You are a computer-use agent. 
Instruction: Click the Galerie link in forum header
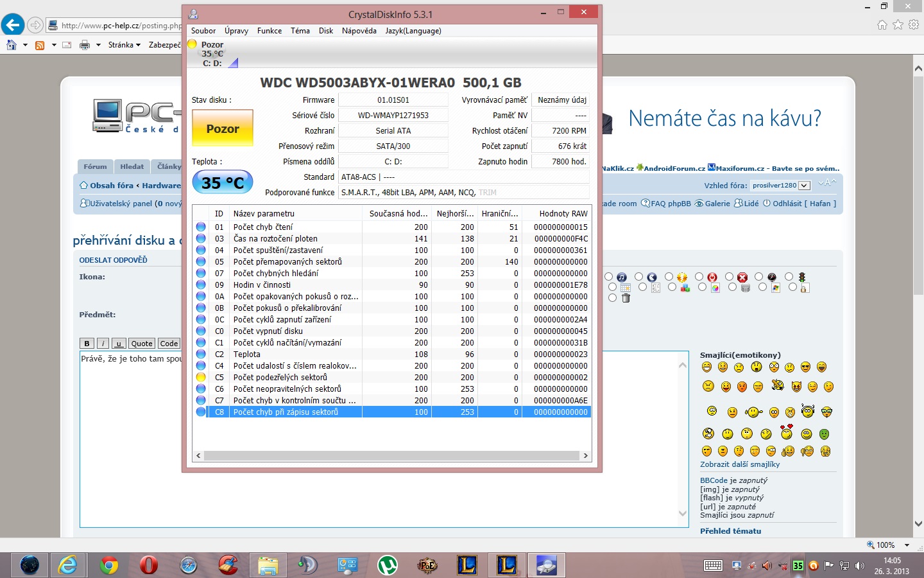pos(712,204)
